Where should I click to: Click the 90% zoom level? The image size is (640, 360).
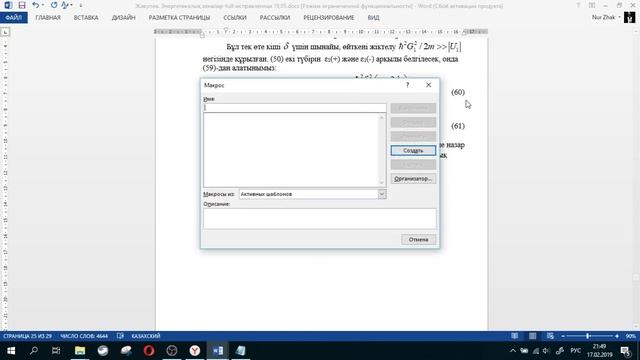pyautogui.click(x=631, y=336)
